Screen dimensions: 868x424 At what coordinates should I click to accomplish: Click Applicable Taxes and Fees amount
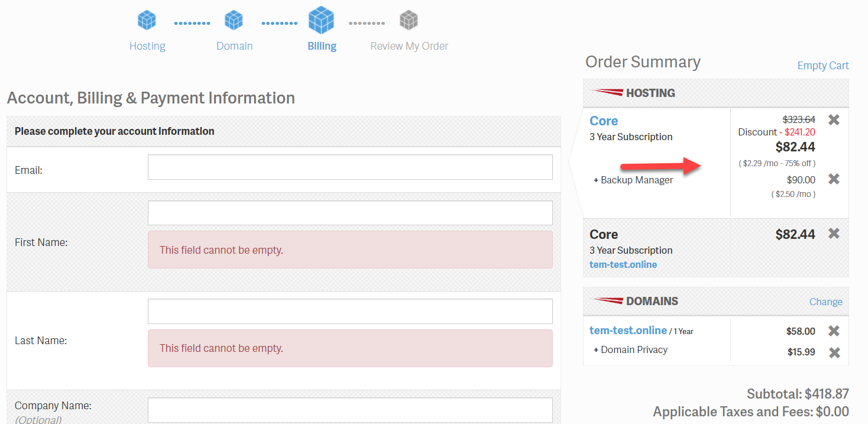[x=833, y=412]
